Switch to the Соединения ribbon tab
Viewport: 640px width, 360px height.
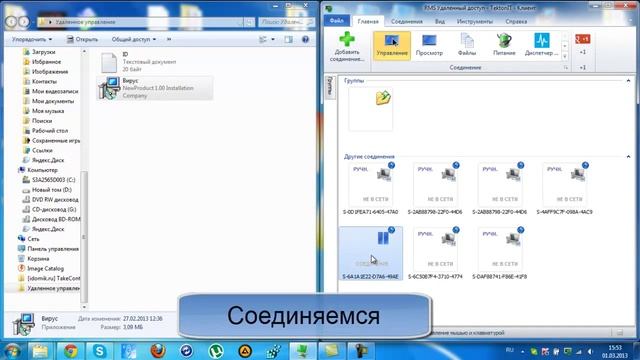pyautogui.click(x=407, y=21)
